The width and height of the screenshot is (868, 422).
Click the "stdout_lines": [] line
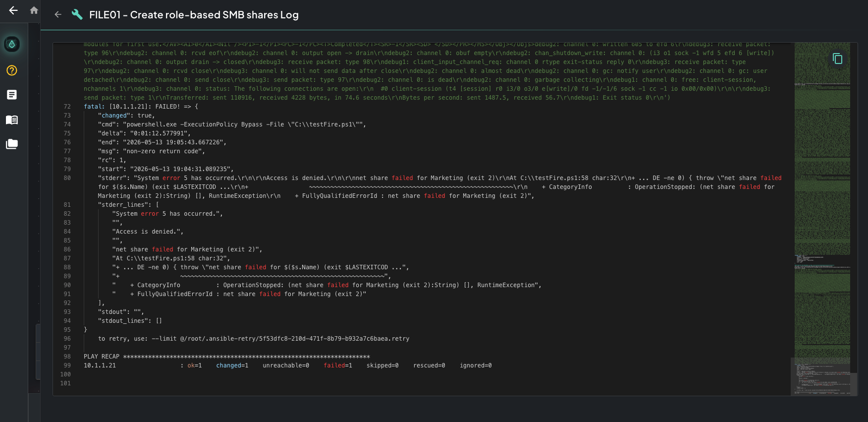[130, 321]
